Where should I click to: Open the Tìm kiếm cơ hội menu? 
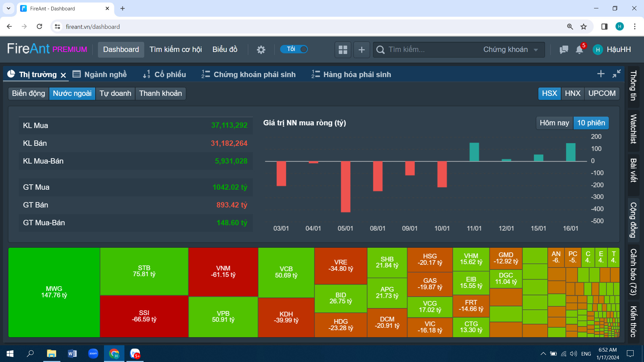pos(175,50)
